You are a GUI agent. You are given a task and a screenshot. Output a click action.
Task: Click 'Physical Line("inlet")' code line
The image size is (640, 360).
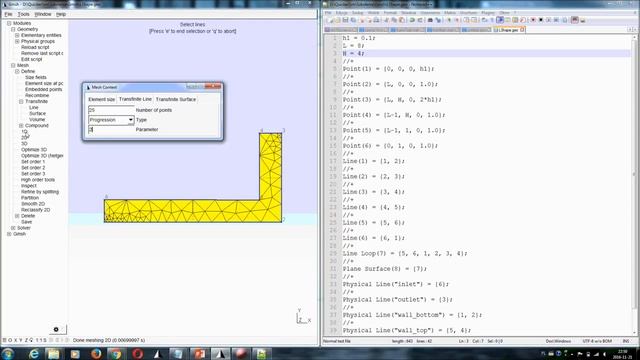[x=395, y=284]
